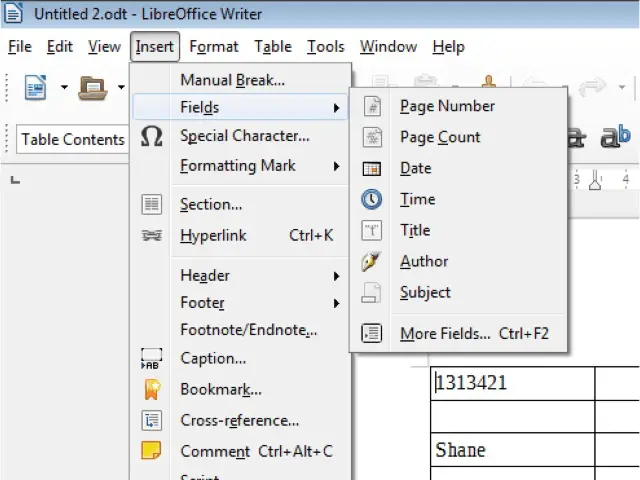Image resolution: width=640 pixels, height=480 pixels.
Task: Click the Date calendar icon
Action: (372, 168)
